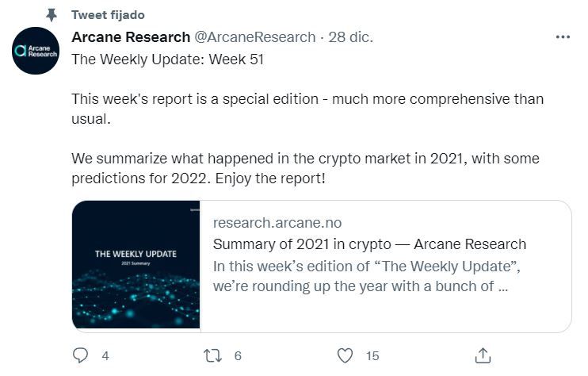Click the reply count 4

coord(105,355)
